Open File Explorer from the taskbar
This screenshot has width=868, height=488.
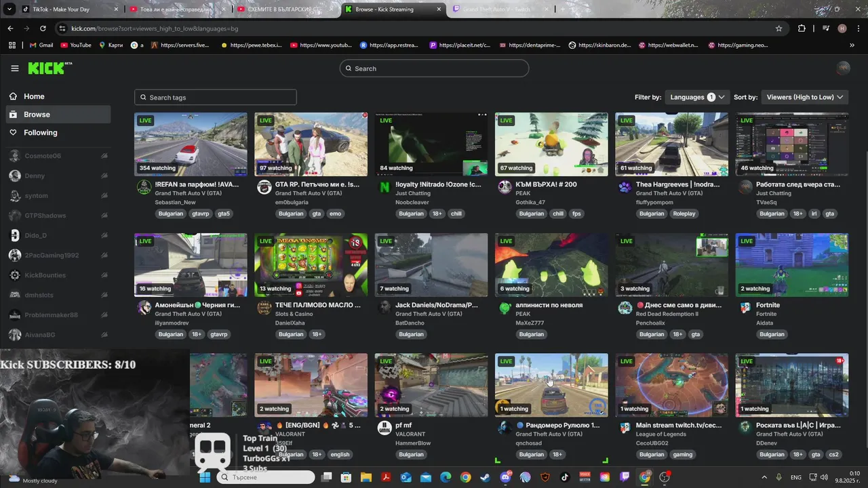[366, 477]
